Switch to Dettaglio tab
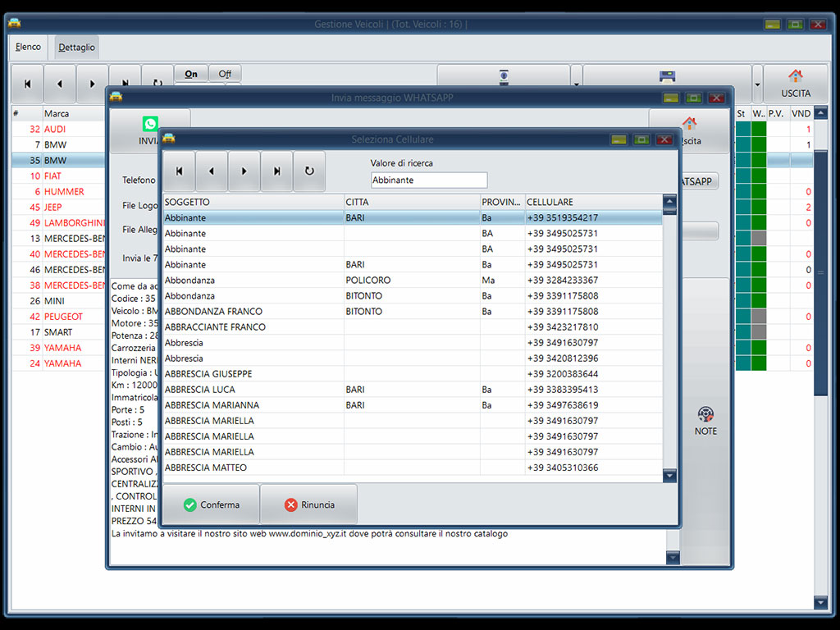The width and height of the screenshot is (840, 630). point(76,47)
